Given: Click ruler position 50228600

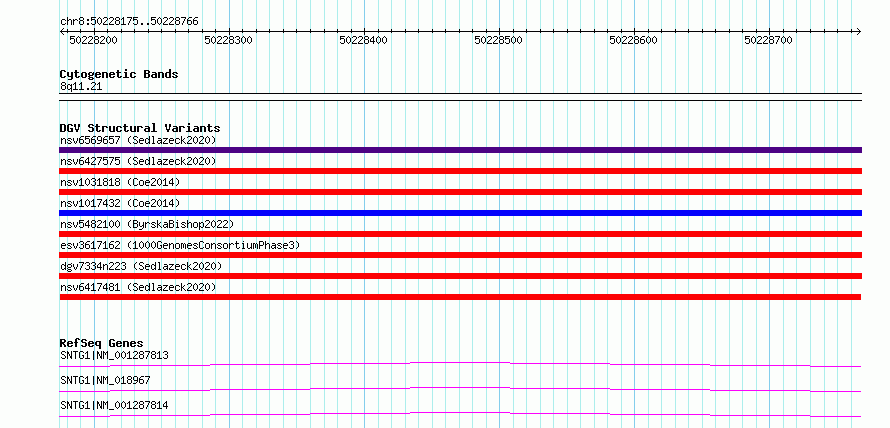Looking at the screenshot, I should click(633, 40).
